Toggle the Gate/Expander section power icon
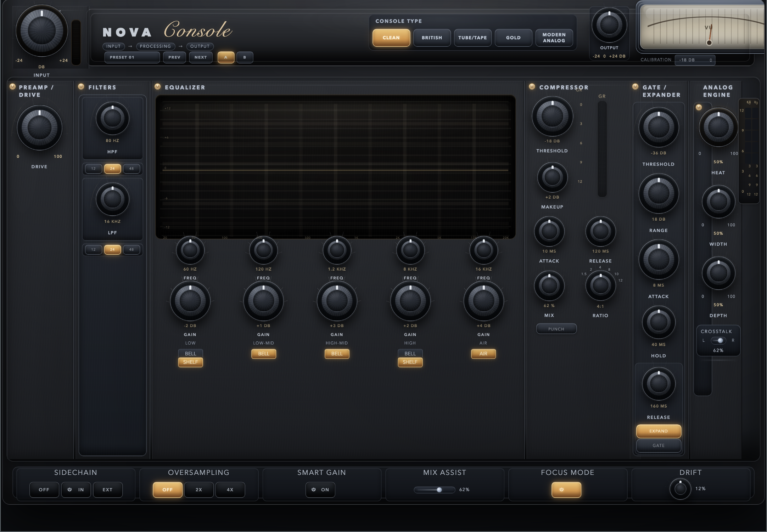Viewport: 767px width, 532px height. click(x=635, y=86)
